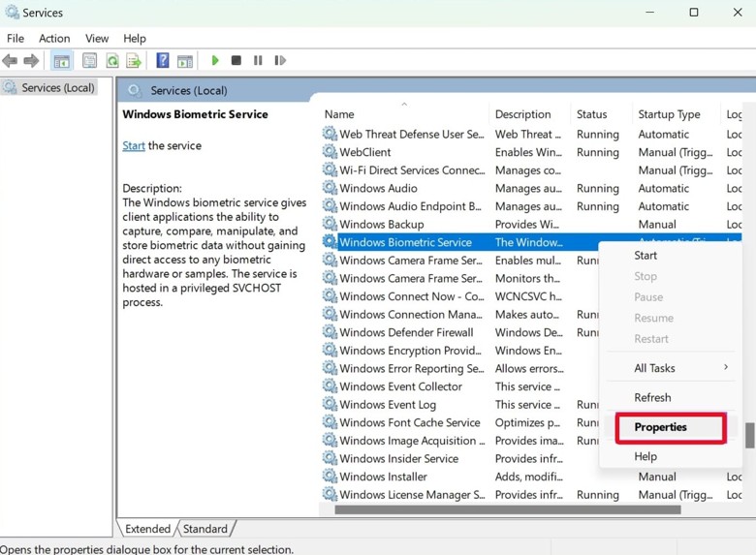
Task: Switch to the Extended tab
Action: pos(147,529)
